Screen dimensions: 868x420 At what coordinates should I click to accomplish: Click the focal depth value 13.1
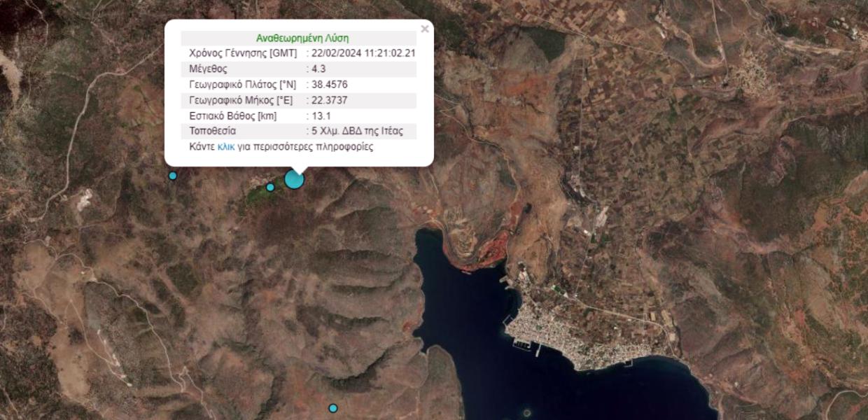point(321,116)
